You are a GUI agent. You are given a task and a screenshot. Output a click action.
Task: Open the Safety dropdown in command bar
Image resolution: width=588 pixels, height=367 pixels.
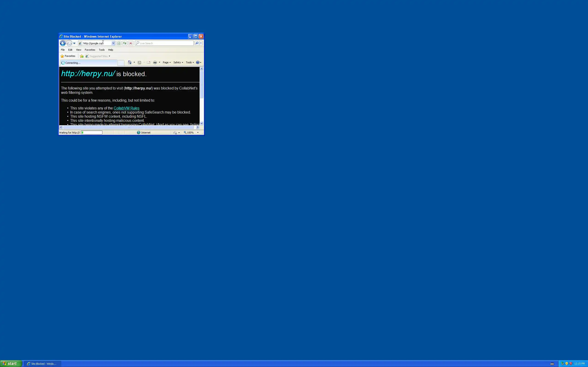click(178, 63)
